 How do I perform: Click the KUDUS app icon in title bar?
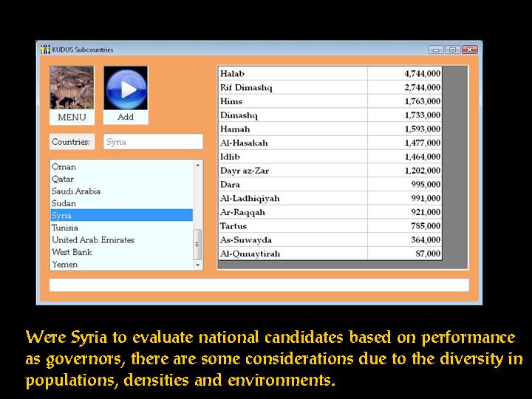pos(45,50)
